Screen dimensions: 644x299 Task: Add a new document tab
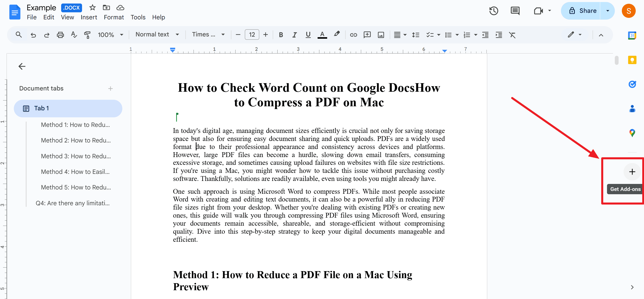point(110,88)
